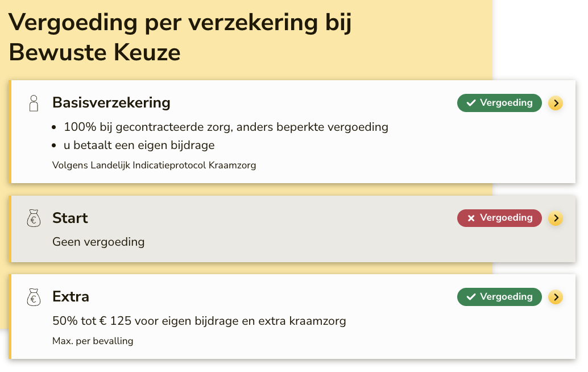This screenshot has width=588, height=372.
Task: Open the Basisverzekering heading
Action: click(x=111, y=103)
